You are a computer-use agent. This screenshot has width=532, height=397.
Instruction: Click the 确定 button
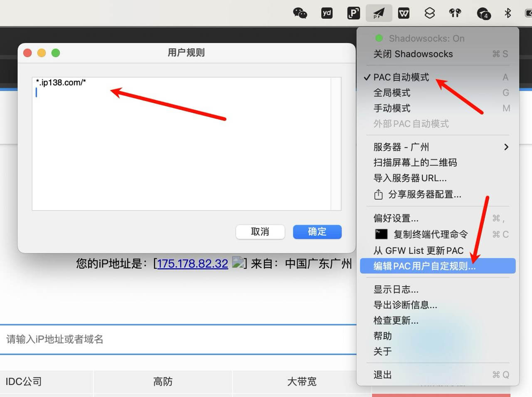[x=317, y=232]
